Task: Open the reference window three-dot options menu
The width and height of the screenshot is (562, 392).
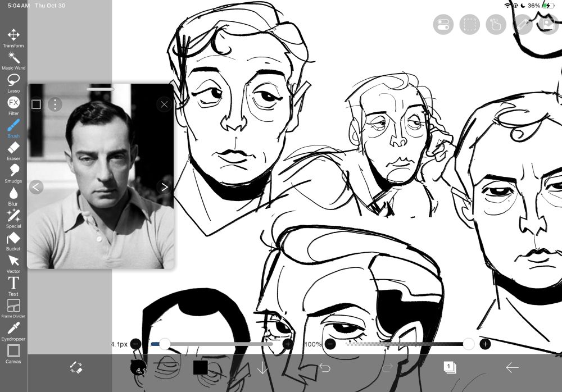Action: [x=55, y=104]
